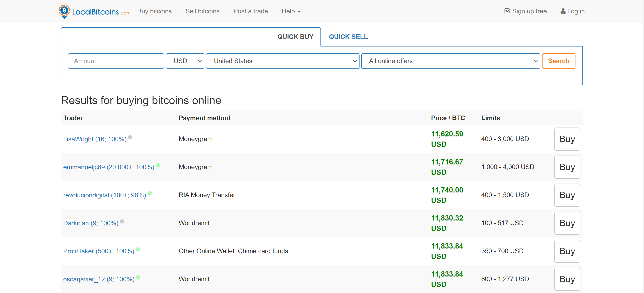Expand the Help dropdown menu
The width and height of the screenshot is (644, 293).
291,11
